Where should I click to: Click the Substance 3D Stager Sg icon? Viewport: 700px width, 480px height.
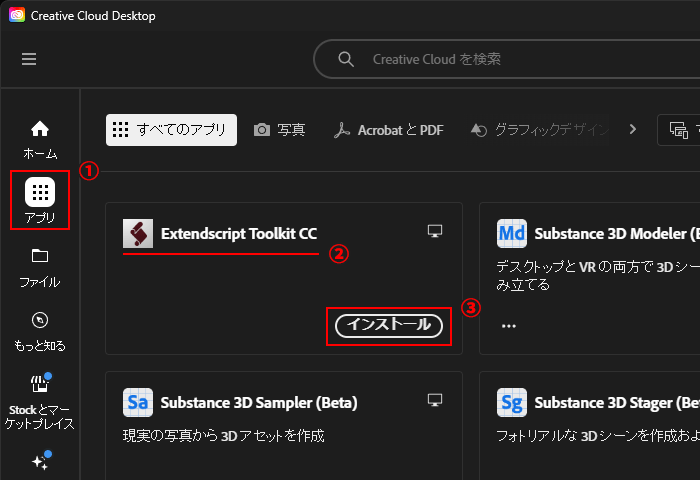point(512,402)
